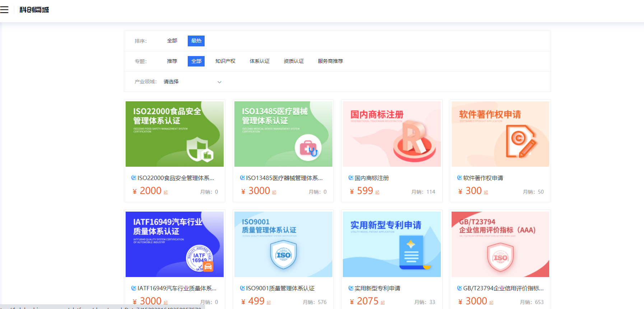This screenshot has width=644, height=309.
Task: Click the ¥300 price on 软件著作权申请 card
Action: pos(473,191)
